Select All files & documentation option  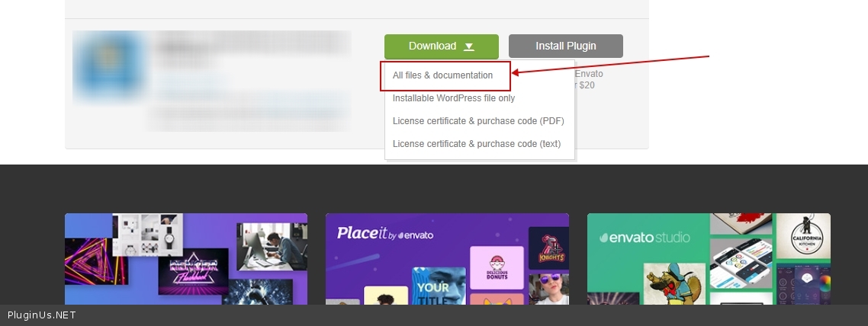(x=442, y=75)
